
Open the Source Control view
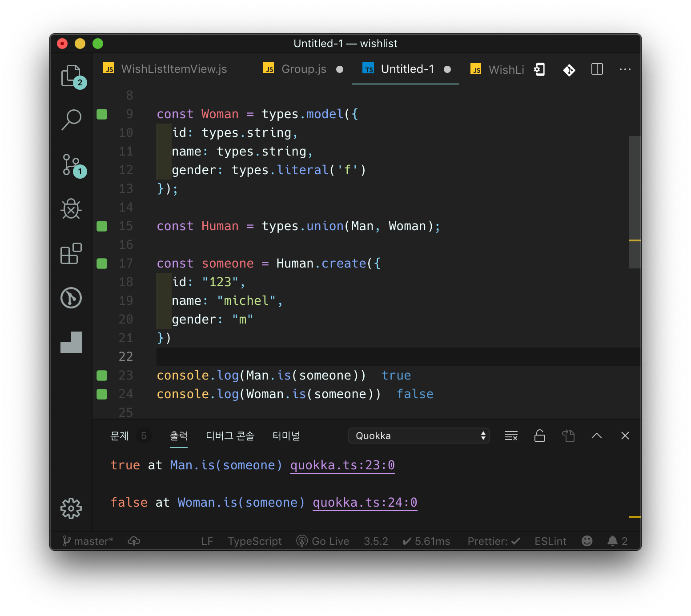pos(71,164)
